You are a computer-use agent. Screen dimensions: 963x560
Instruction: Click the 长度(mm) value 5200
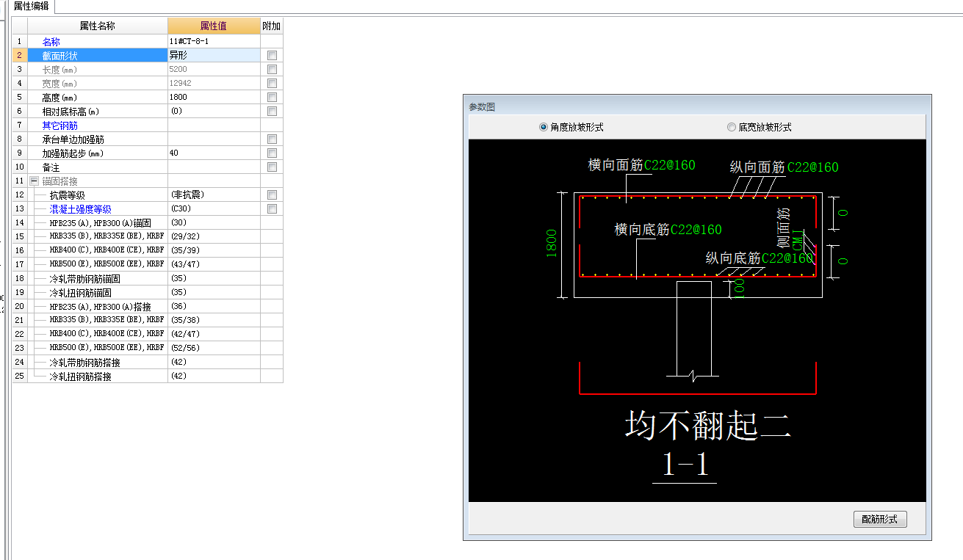pyautogui.click(x=214, y=69)
